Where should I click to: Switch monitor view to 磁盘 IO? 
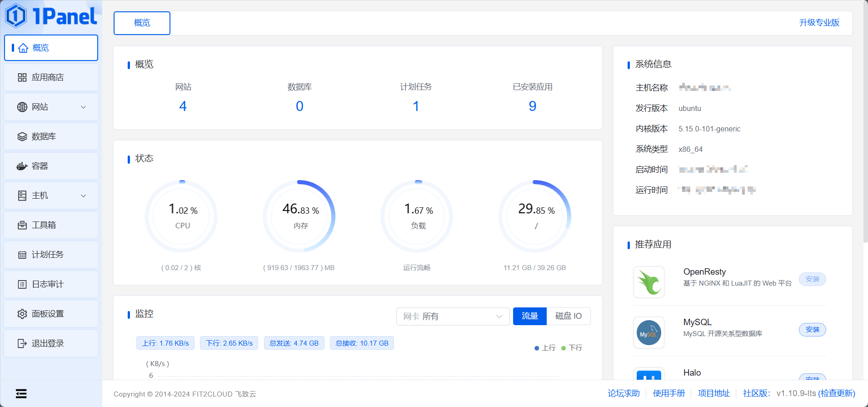(x=568, y=316)
